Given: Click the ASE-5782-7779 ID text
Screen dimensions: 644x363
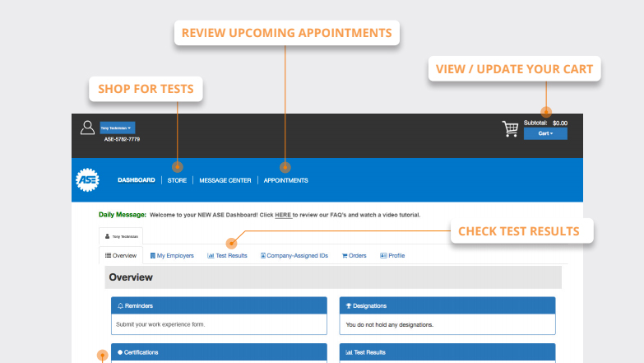Looking at the screenshot, I should pyautogui.click(x=122, y=139).
